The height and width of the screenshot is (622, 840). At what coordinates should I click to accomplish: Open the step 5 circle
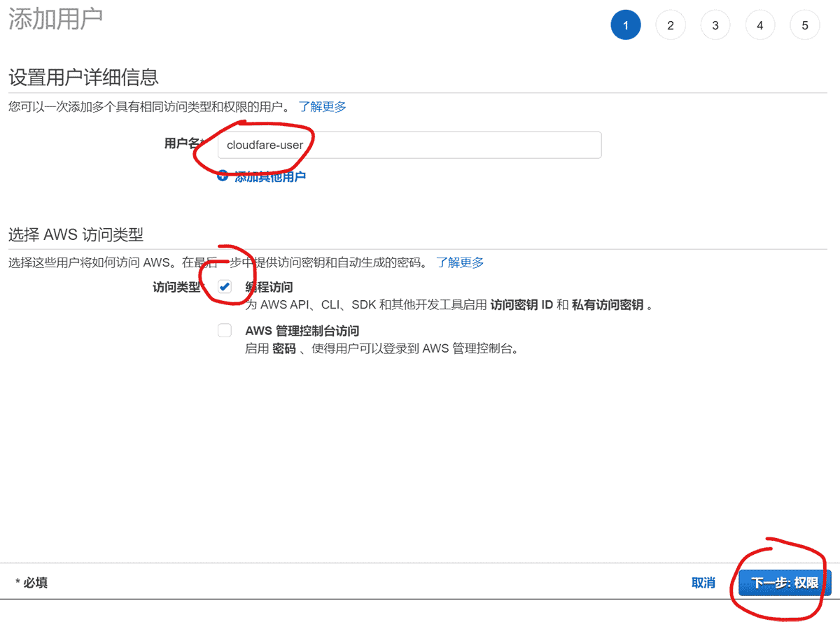pos(805,24)
